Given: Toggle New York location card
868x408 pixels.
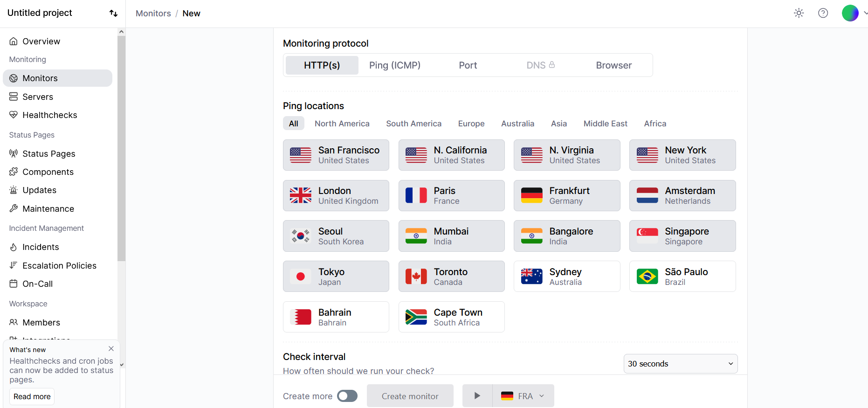Looking at the screenshot, I should click(682, 155).
